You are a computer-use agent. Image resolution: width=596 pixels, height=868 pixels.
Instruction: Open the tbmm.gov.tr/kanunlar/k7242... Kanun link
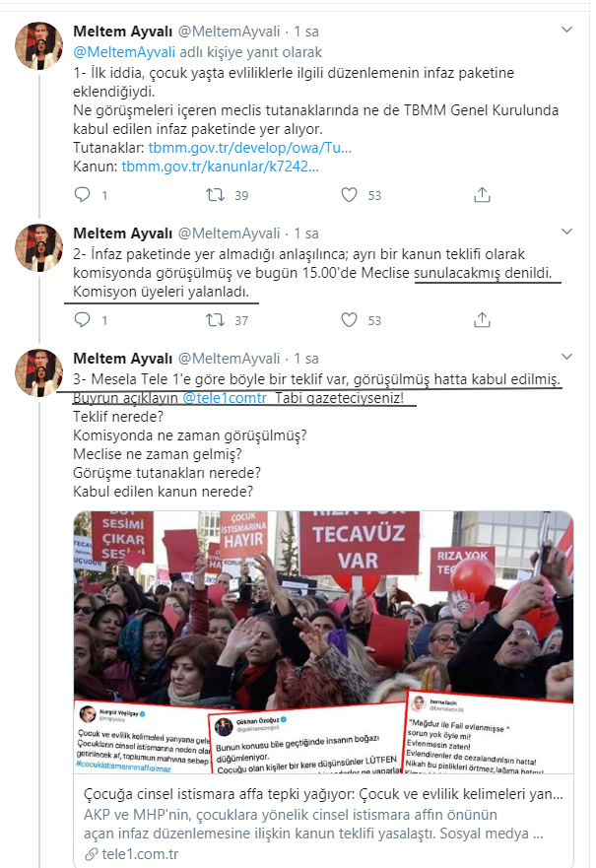coord(221,167)
